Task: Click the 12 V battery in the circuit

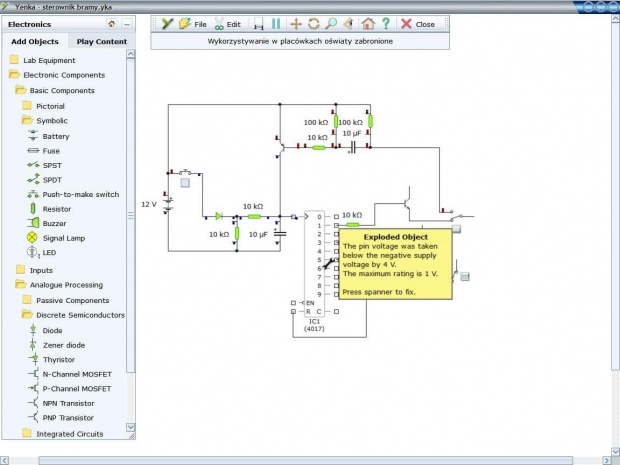Action: pyautogui.click(x=168, y=205)
